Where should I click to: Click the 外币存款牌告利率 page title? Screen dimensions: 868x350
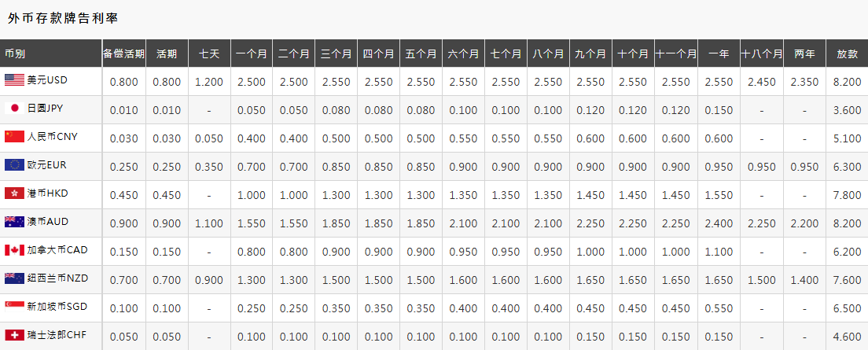[x=63, y=18]
